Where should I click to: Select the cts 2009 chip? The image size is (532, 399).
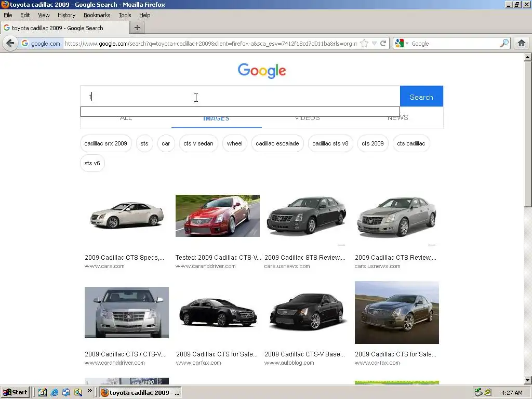point(373,143)
